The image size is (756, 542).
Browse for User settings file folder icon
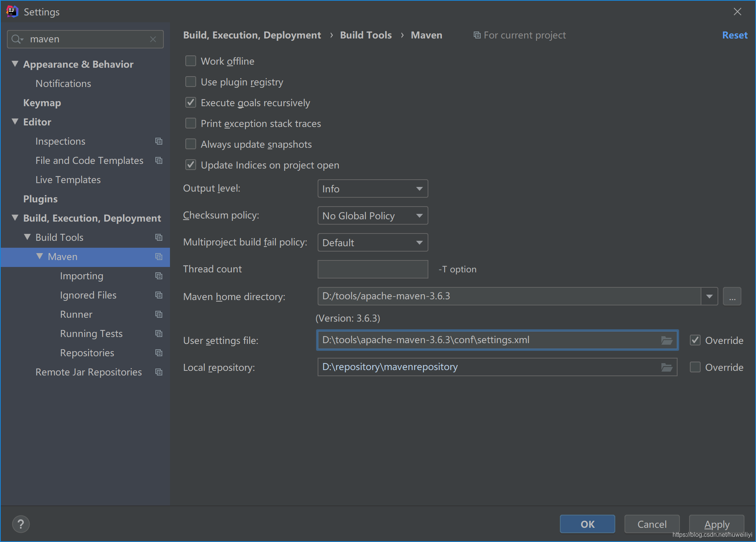click(x=667, y=340)
